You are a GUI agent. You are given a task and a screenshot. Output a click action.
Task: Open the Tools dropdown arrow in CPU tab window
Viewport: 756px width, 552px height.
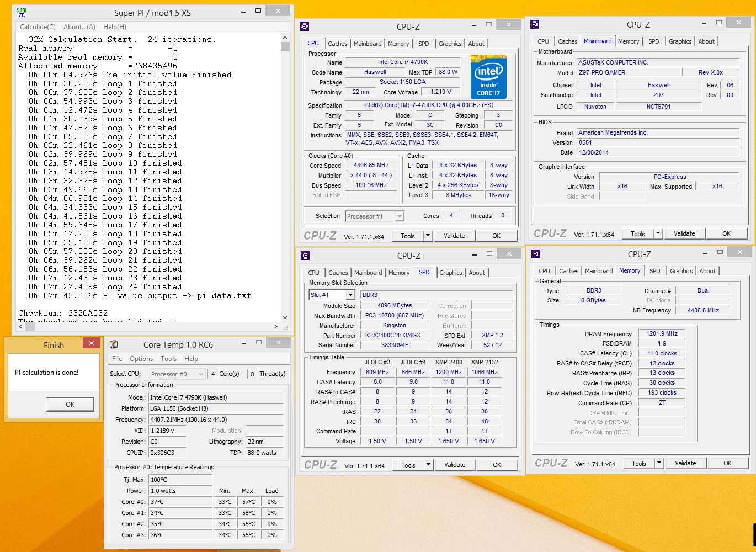428,236
